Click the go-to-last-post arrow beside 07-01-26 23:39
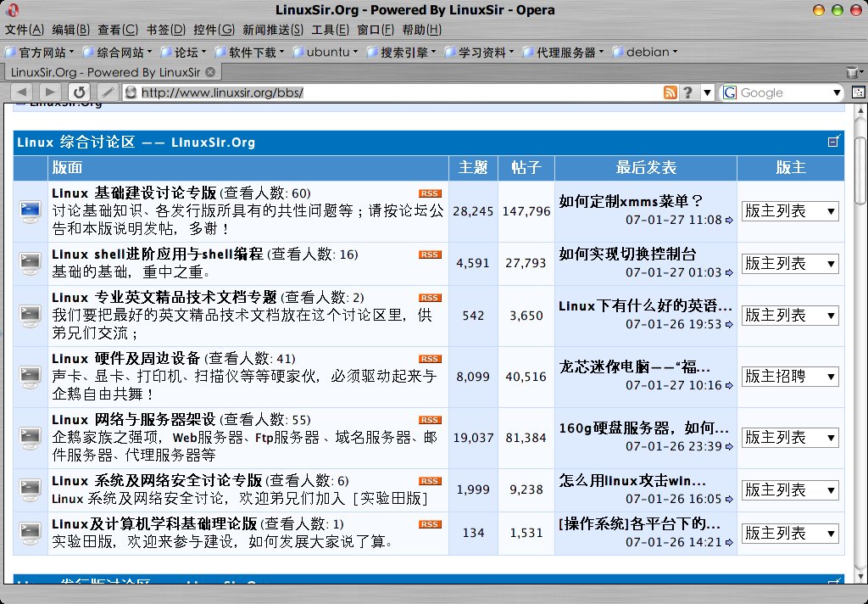The height and width of the screenshot is (604, 868). tap(729, 446)
